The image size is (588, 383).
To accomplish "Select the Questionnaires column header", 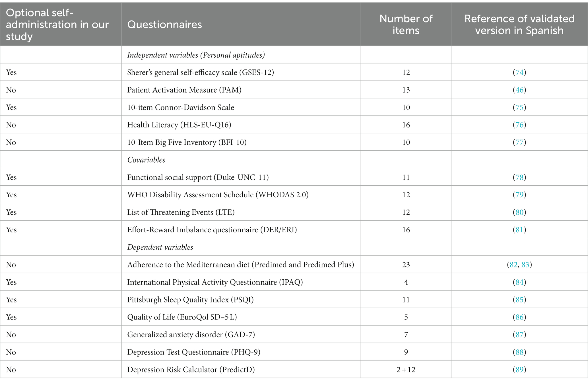I will click(164, 24).
